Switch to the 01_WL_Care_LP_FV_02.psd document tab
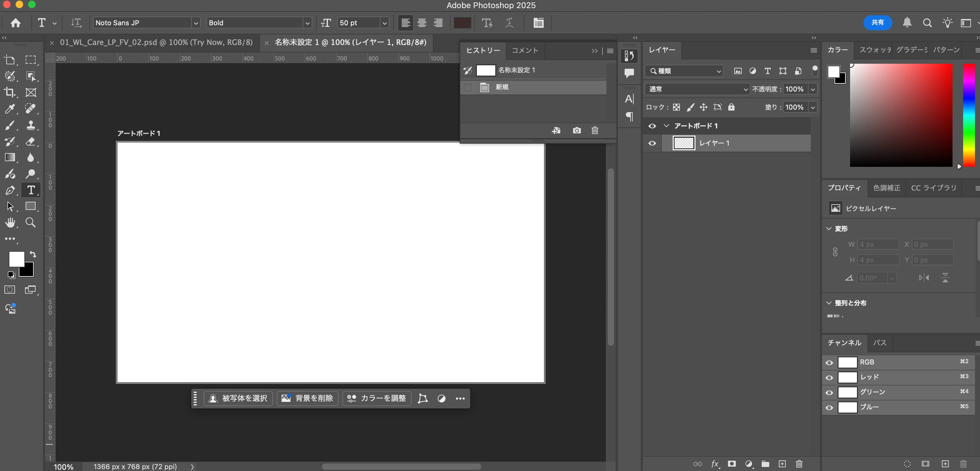980x471 pixels. [x=156, y=42]
